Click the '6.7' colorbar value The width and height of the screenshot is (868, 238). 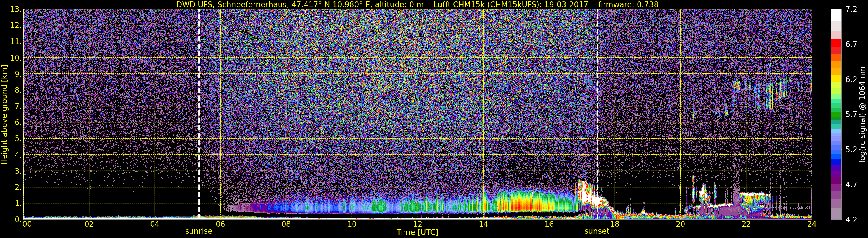[851, 44]
